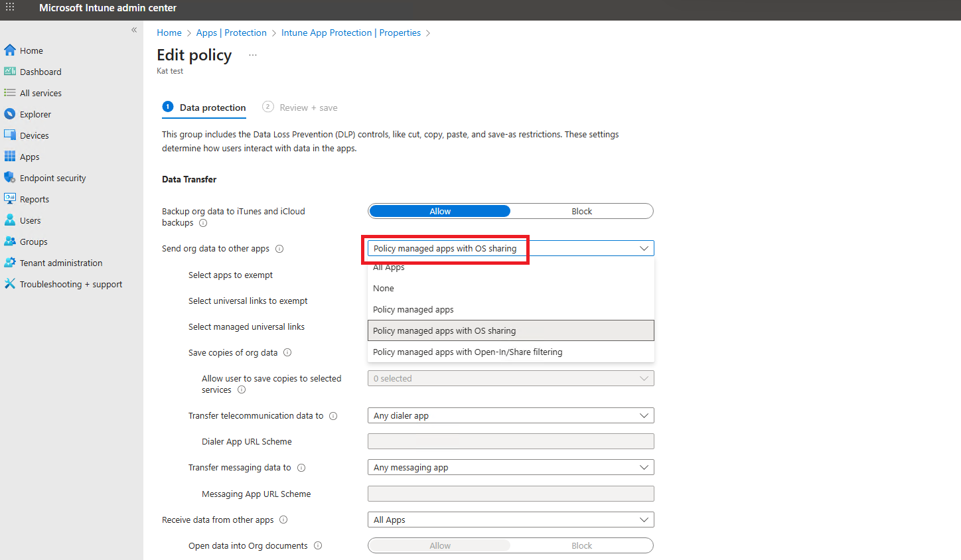Click the Devices monitor icon
Image resolution: width=961 pixels, height=560 pixels.
pyautogui.click(x=10, y=135)
